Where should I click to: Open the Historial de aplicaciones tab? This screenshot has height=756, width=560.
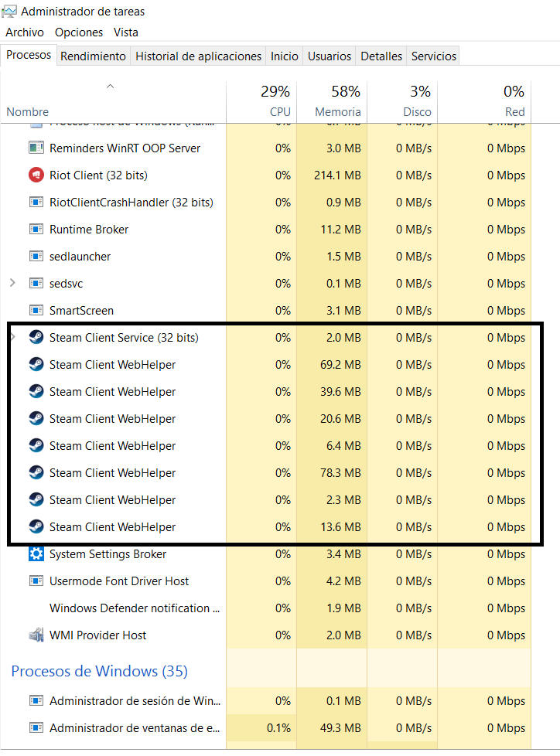tap(198, 56)
